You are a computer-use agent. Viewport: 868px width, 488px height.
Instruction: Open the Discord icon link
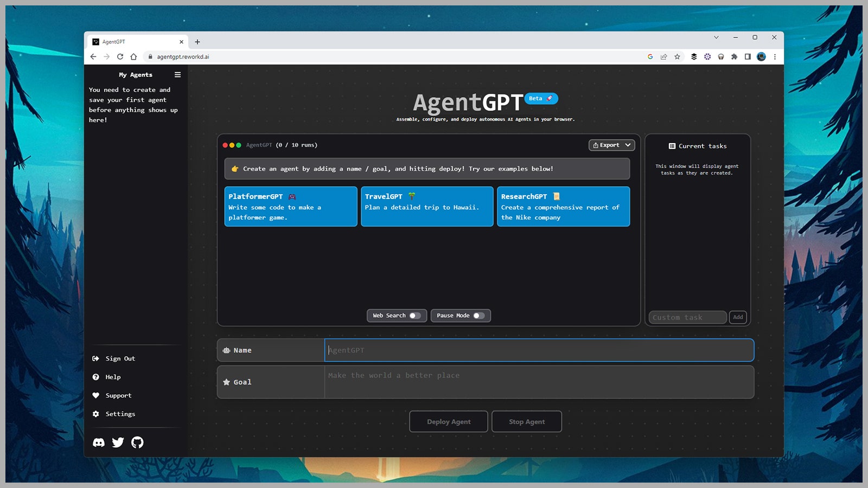99,442
